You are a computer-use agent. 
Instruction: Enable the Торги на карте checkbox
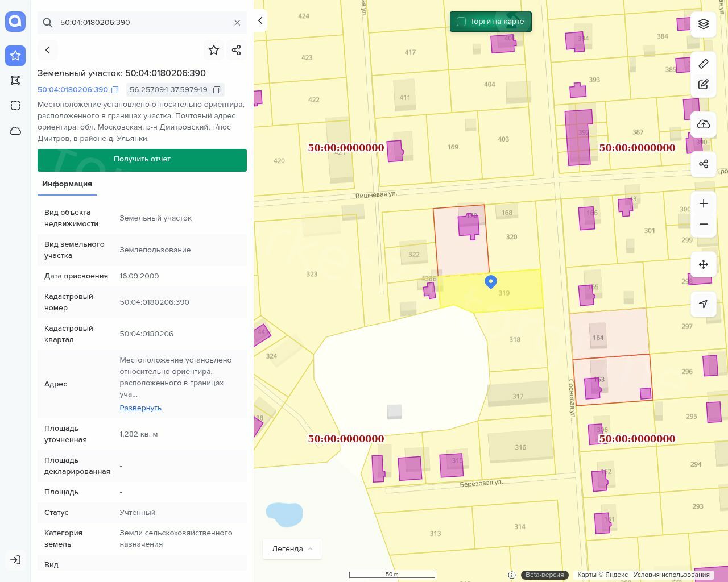click(x=461, y=22)
